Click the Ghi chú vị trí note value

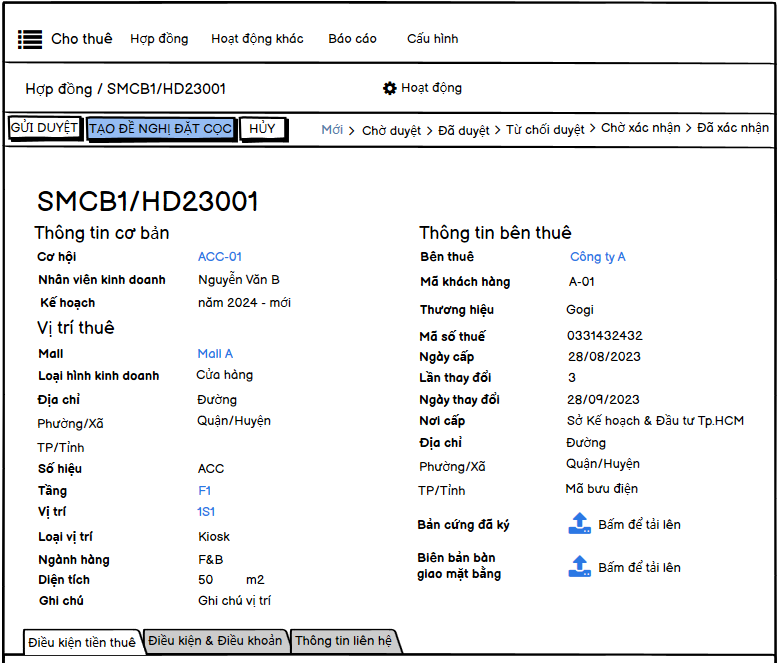(x=234, y=601)
